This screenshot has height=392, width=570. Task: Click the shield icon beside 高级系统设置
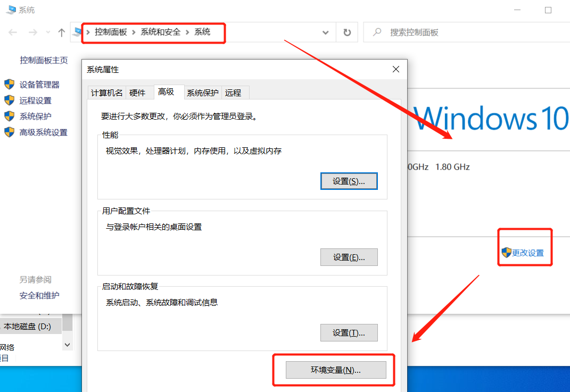click(x=9, y=132)
